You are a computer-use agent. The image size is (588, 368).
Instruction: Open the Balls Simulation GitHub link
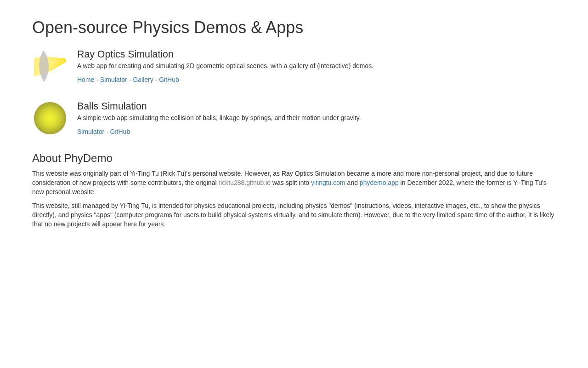120,132
